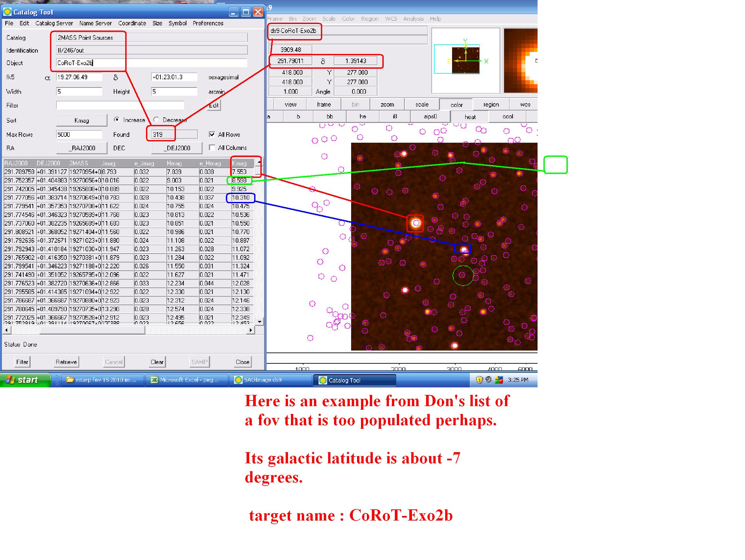Switch to SAOImage ds9 taskbar item
This screenshot has height=560, width=745.
pos(271,380)
